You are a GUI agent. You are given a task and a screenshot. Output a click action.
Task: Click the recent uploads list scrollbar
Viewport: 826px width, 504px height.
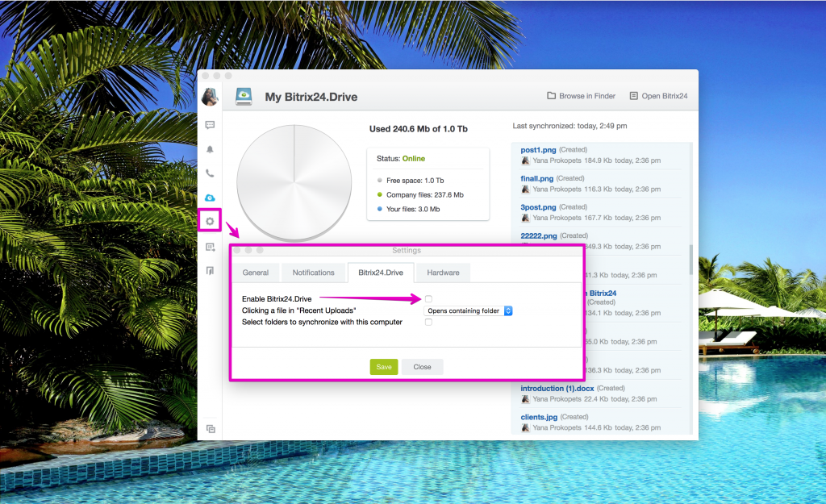(690, 259)
